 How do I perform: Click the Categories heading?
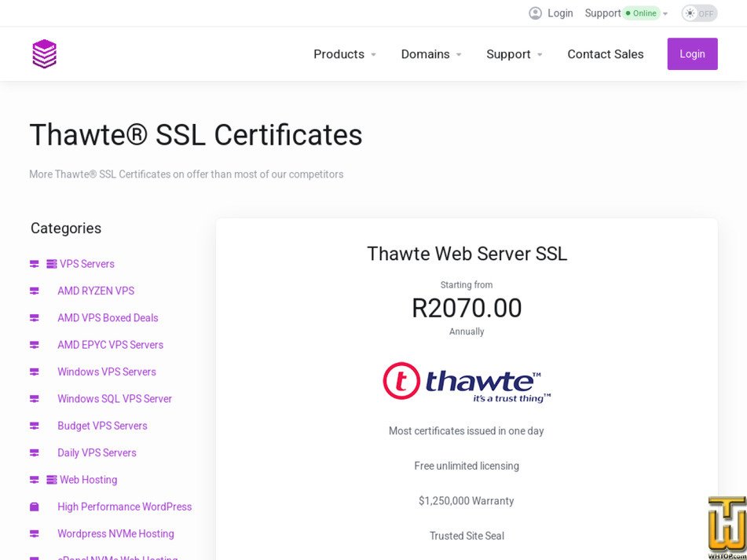66,228
